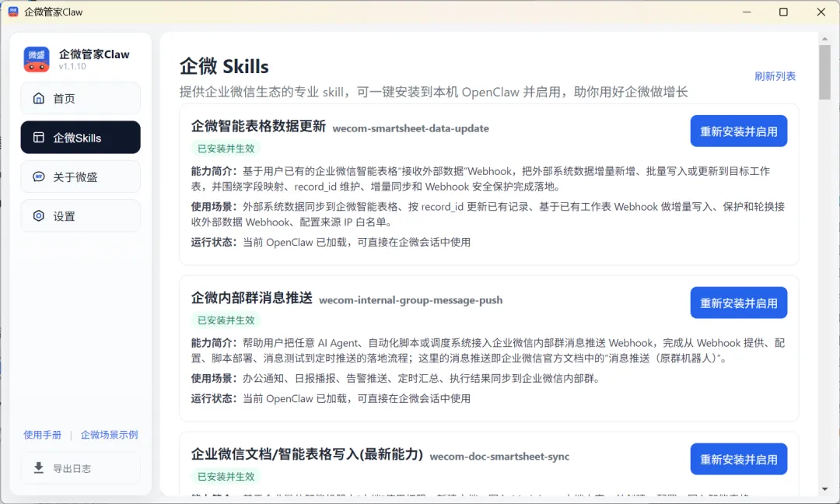Click the 企微 Skills page heading

click(x=224, y=66)
